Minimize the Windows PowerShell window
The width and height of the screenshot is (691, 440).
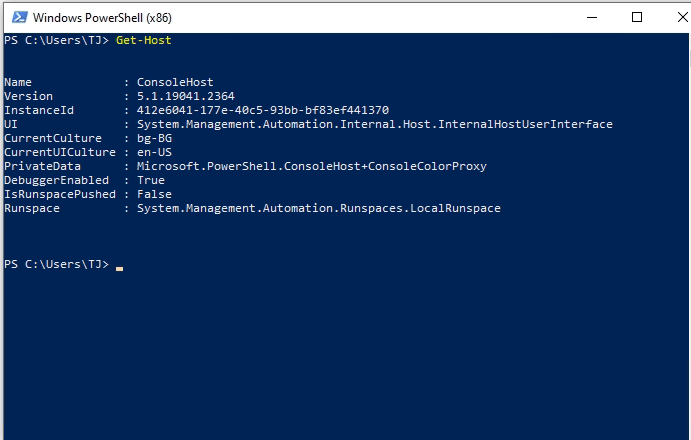592,18
